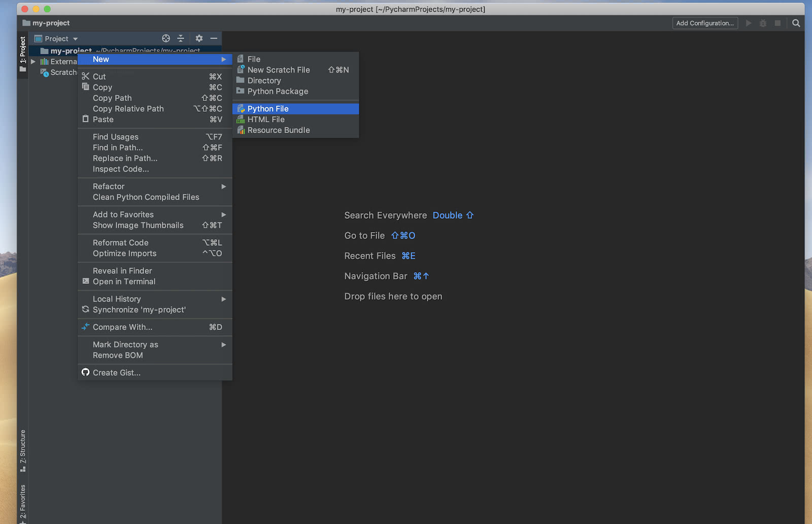Click the Create Gist GitHub icon
Image resolution: width=812 pixels, height=524 pixels.
(x=85, y=372)
